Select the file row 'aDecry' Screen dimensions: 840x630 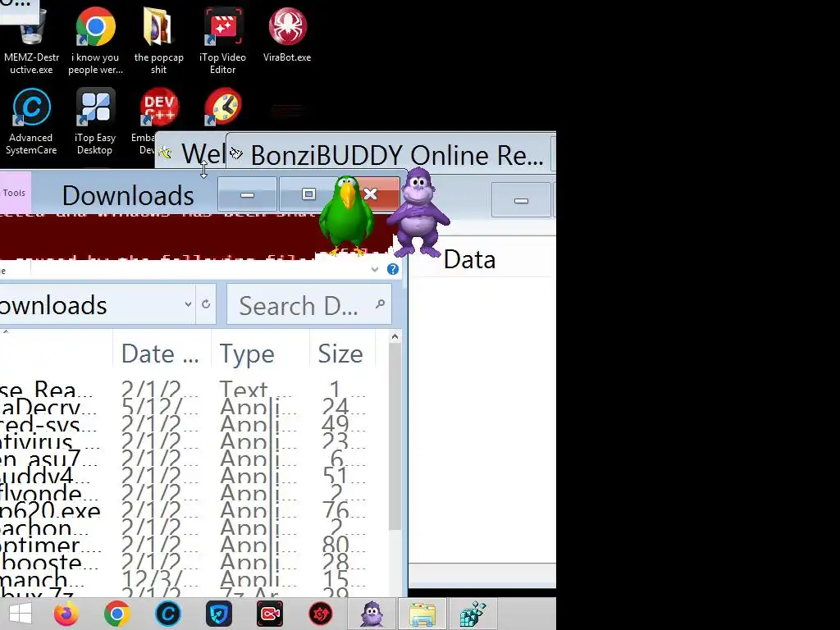188,407
